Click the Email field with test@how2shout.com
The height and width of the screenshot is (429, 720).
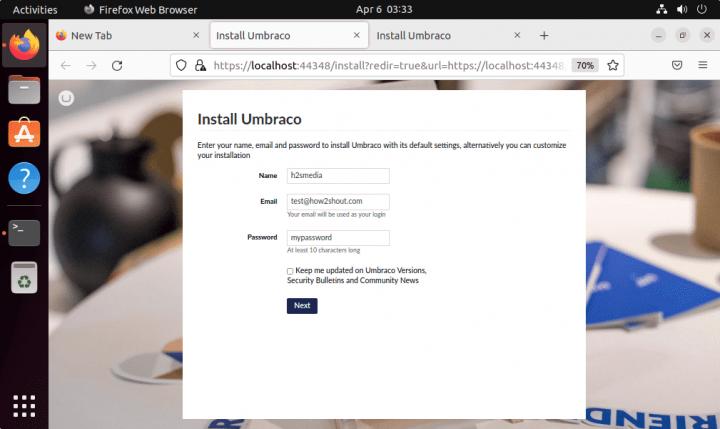(x=338, y=201)
